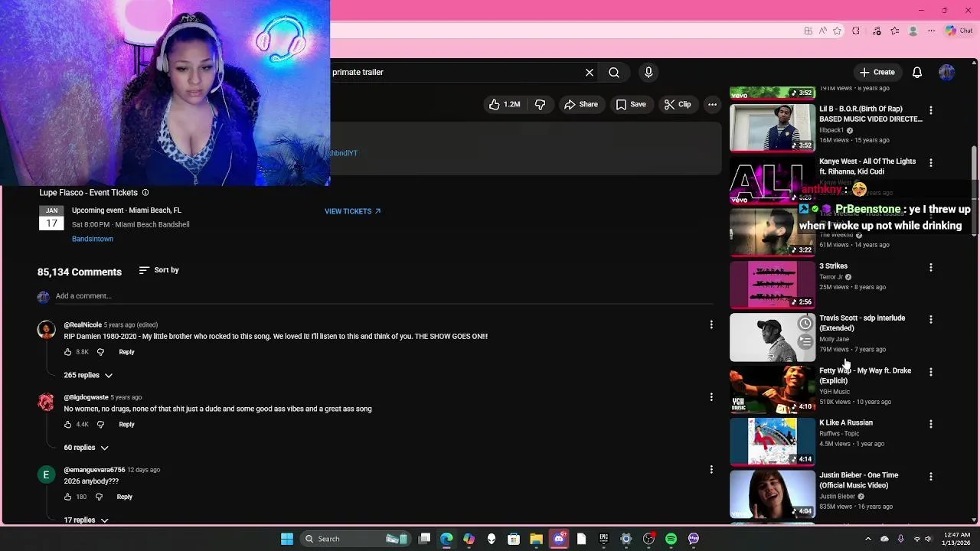Click the YouTube search magnifier button

614,72
